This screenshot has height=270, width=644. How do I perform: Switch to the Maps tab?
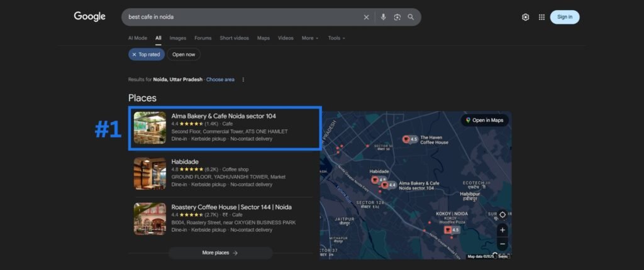[263, 38]
